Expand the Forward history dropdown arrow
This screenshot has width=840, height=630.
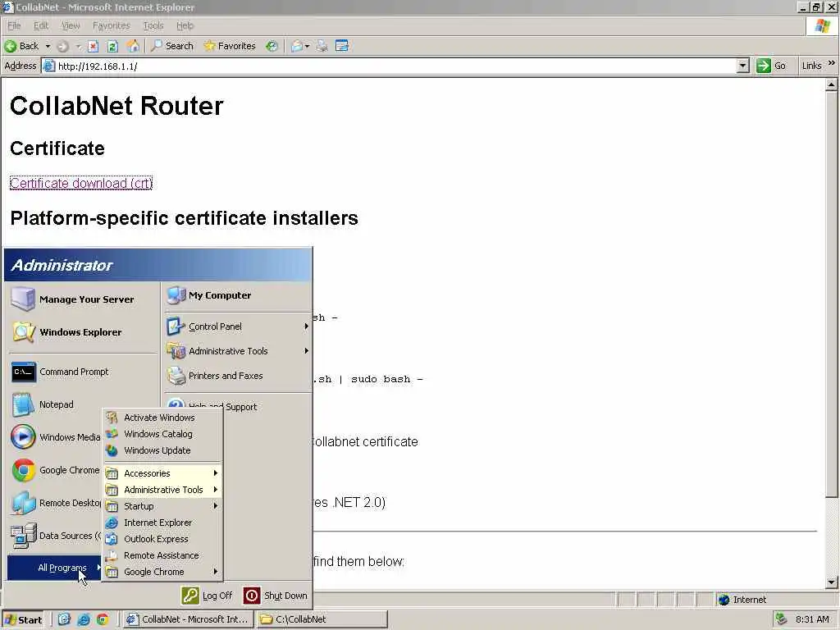pos(78,46)
